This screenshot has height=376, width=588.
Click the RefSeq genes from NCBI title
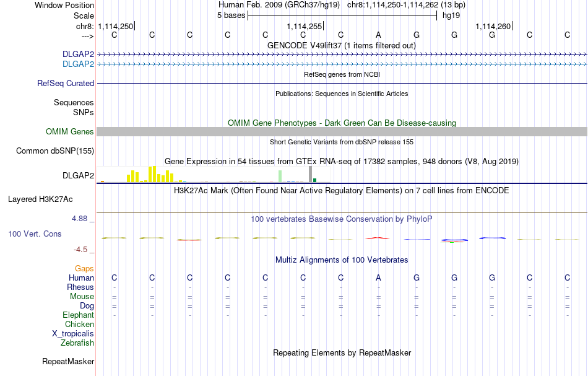[x=342, y=74]
